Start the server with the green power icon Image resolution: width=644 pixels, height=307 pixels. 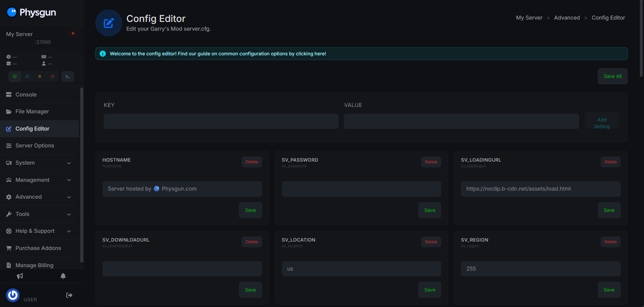[15, 77]
